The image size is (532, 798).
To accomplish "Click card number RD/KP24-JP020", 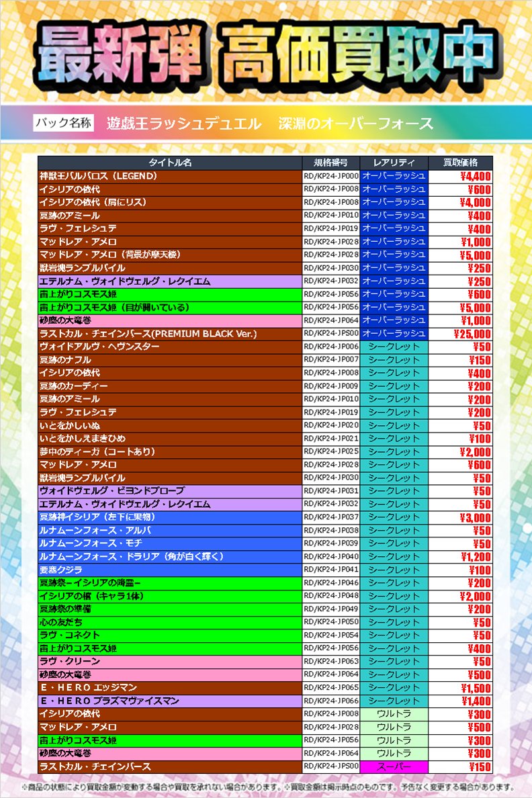I will click(331, 425).
